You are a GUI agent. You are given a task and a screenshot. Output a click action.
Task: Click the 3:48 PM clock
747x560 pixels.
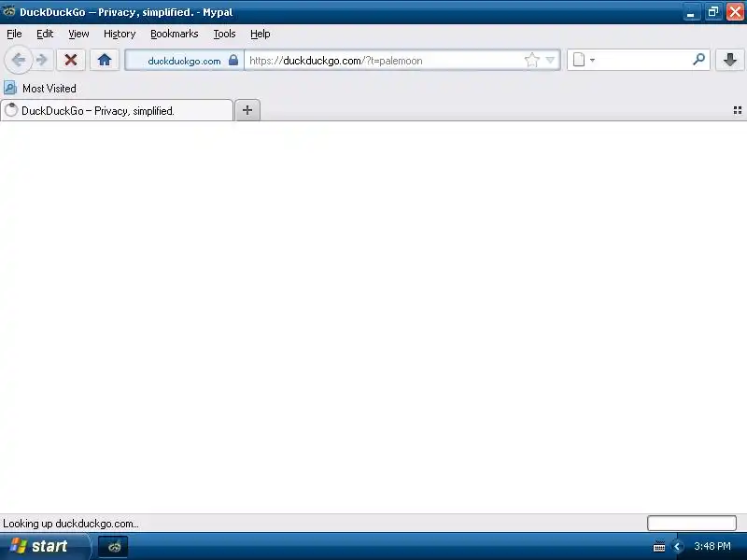[x=712, y=546]
